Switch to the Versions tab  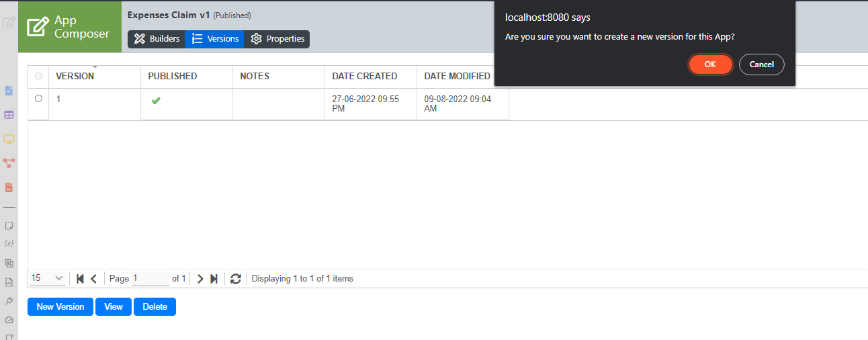[215, 39]
